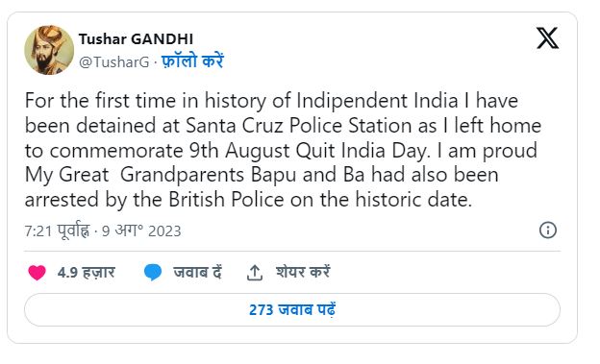The width and height of the screenshot is (600, 364).
Task: Click the tweet line mentioning Quit India Day
Action: pyautogui.click(x=281, y=150)
